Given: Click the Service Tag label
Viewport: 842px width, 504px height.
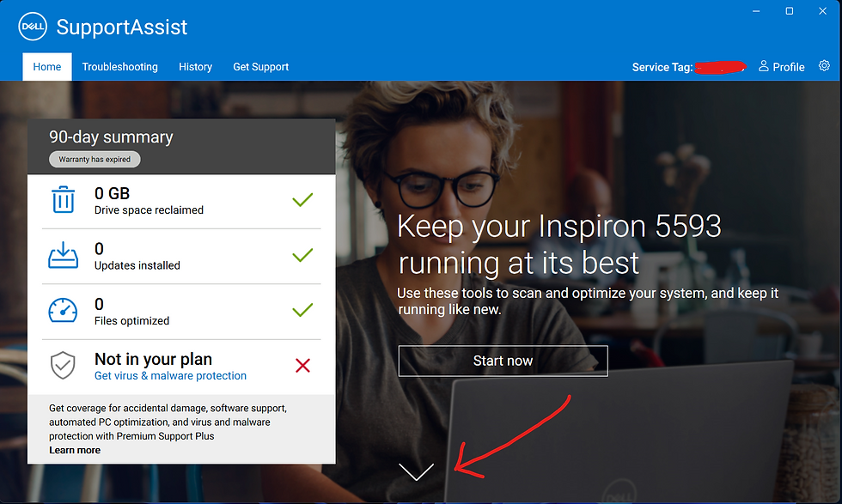Looking at the screenshot, I should (x=662, y=67).
